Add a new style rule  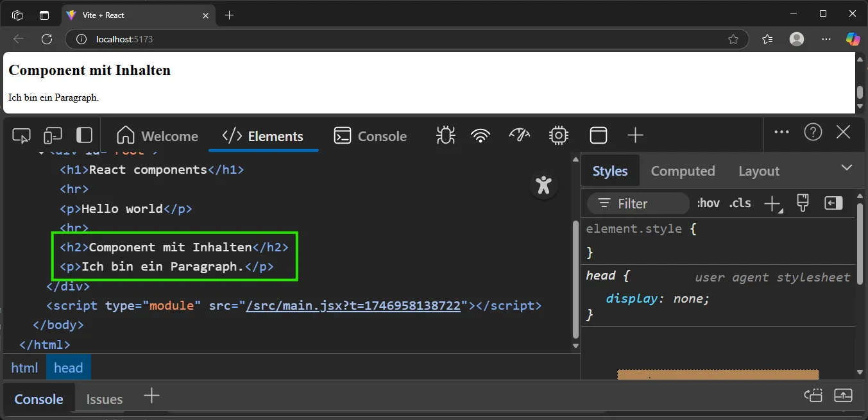[772, 204]
